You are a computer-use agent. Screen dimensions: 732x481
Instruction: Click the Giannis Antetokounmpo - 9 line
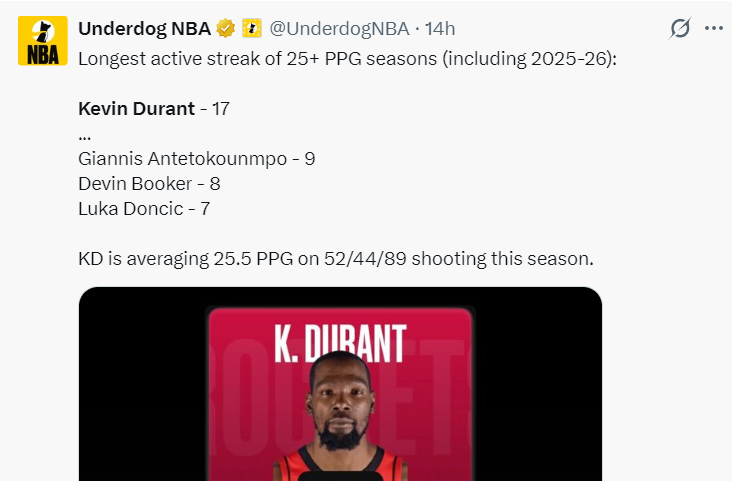(x=196, y=158)
